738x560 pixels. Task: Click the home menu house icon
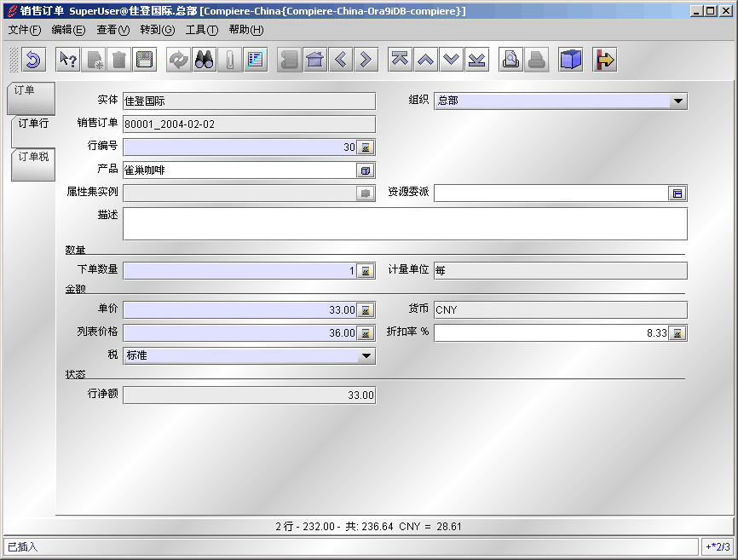pyautogui.click(x=315, y=60)
